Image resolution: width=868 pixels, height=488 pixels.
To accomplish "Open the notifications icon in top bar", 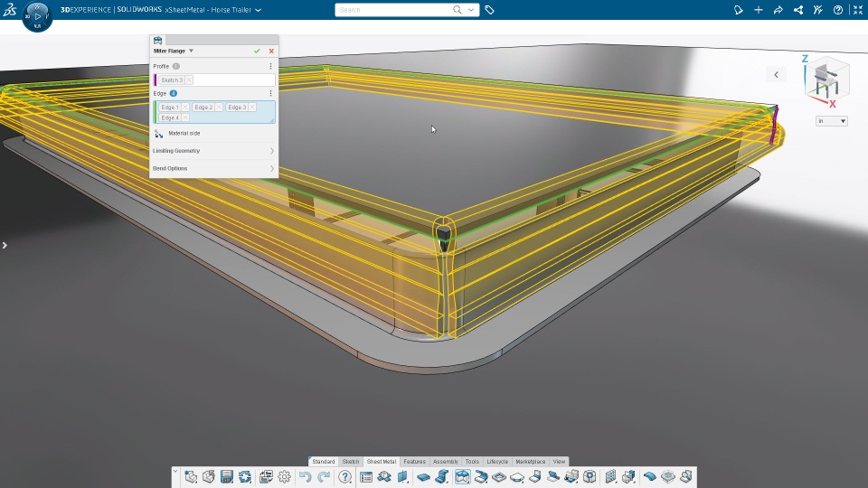I will (739, 10).
